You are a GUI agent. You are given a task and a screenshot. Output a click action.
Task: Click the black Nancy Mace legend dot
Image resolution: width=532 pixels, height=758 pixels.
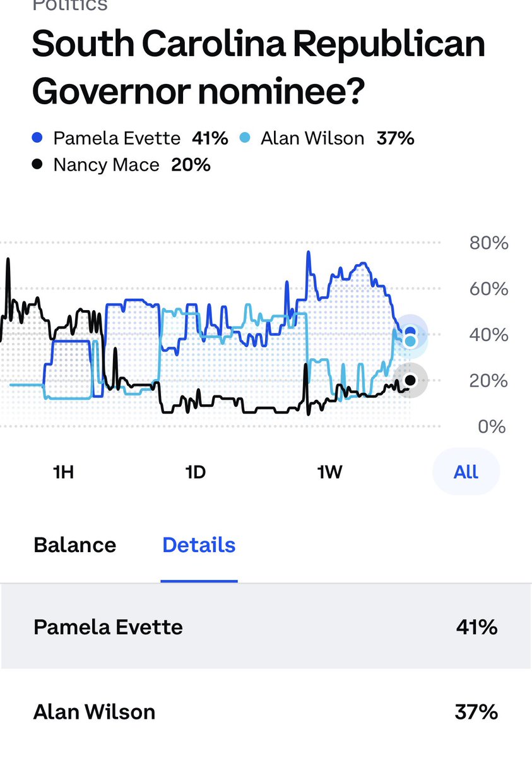37,165
